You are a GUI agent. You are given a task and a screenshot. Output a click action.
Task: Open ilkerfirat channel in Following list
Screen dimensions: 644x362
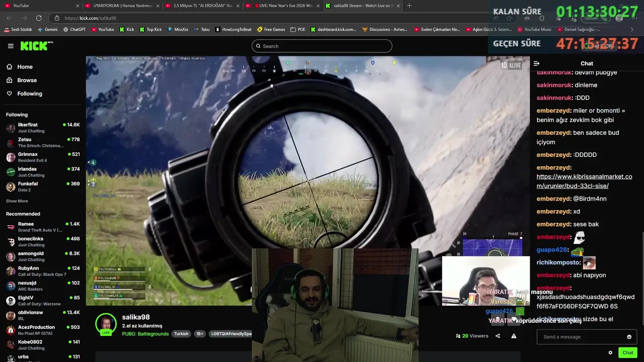(x=43, y=128)
